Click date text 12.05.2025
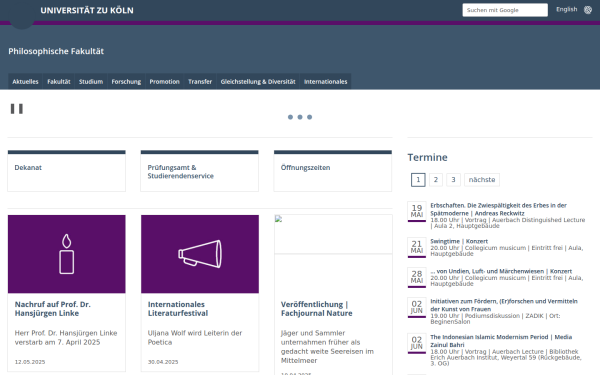Image resolution: width=600 pixels, height=375 pixels. (30, 362)
